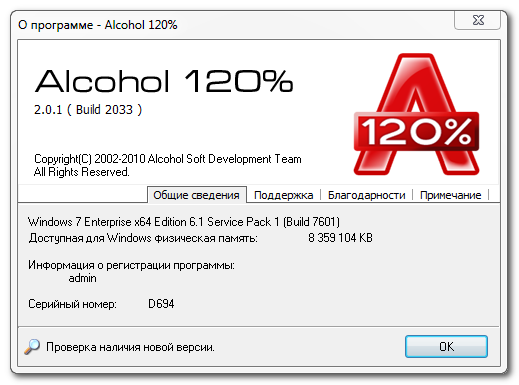The image size is (519, 385).
Task: Select the Примечание tab
Action: [450, 195]
